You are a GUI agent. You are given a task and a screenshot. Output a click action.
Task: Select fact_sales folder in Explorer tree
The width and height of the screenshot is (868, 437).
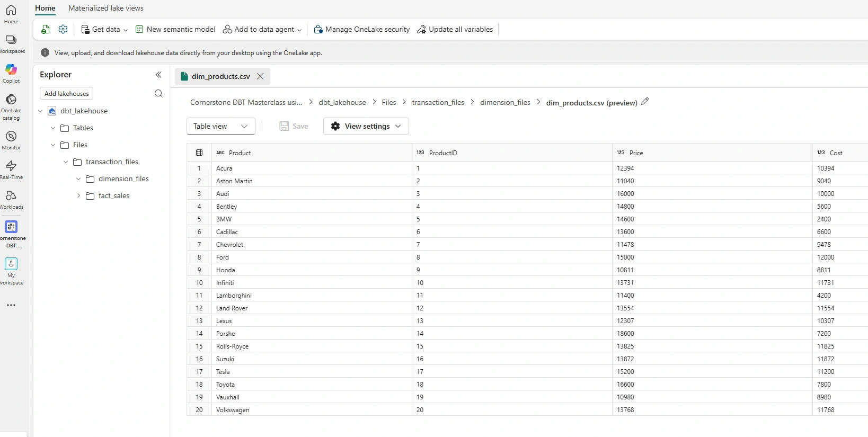pos(114,195)
